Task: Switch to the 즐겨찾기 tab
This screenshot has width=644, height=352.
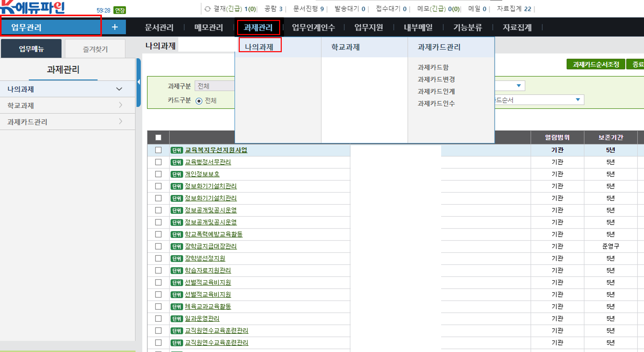Action: coord(95,49)
